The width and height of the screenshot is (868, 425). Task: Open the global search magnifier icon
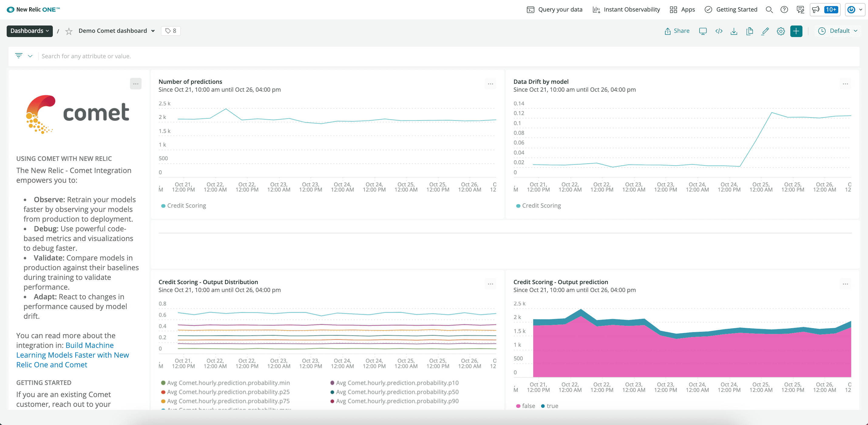point(769,9)
